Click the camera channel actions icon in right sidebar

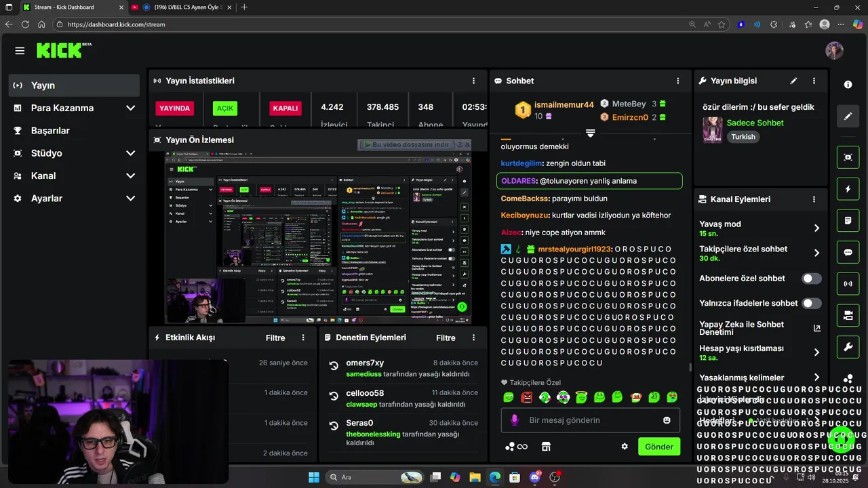[x=848, y=315]
